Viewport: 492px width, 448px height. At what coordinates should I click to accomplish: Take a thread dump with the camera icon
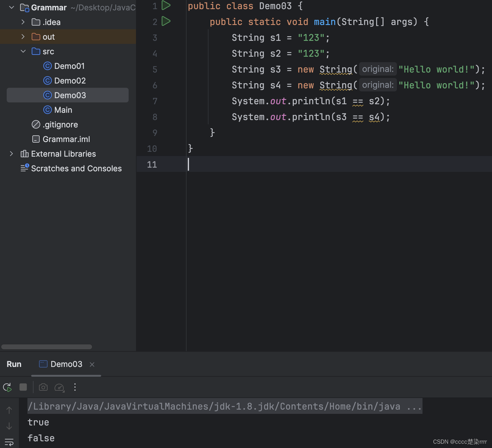point(43,387)
